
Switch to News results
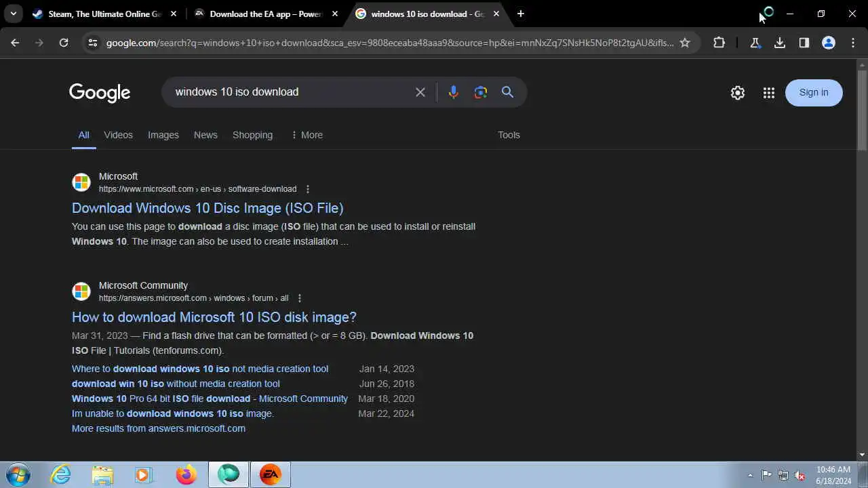point(205,135)
